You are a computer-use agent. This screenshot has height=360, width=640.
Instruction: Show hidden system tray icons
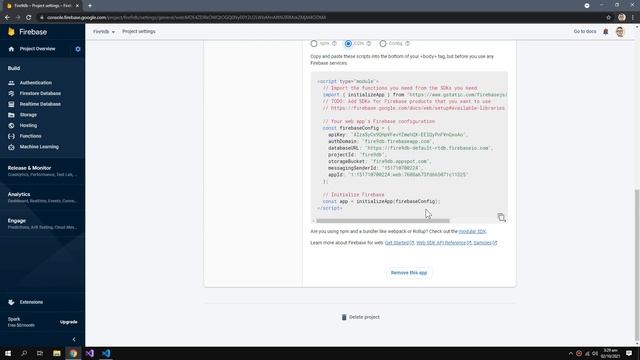(571, 353)
